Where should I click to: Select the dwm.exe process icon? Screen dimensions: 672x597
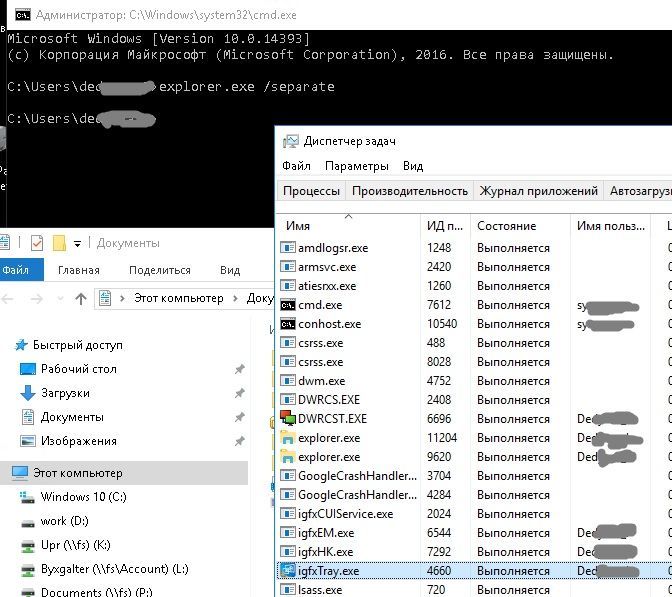288,381
